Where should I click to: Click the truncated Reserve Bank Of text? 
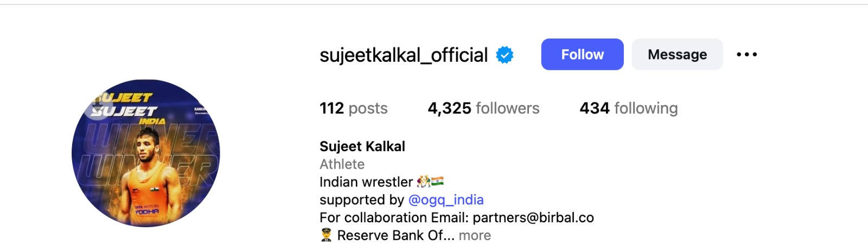pyautogui.click(x=395, y=235)
